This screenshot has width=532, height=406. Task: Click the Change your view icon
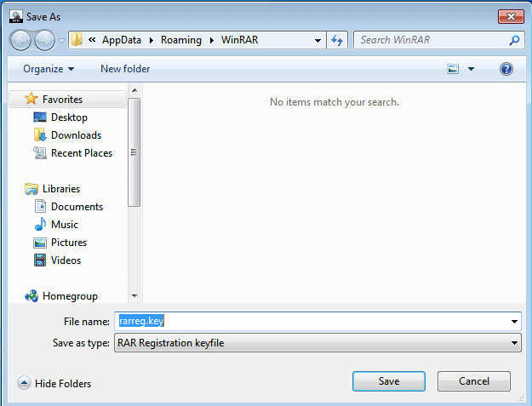(x=453, y=69)
